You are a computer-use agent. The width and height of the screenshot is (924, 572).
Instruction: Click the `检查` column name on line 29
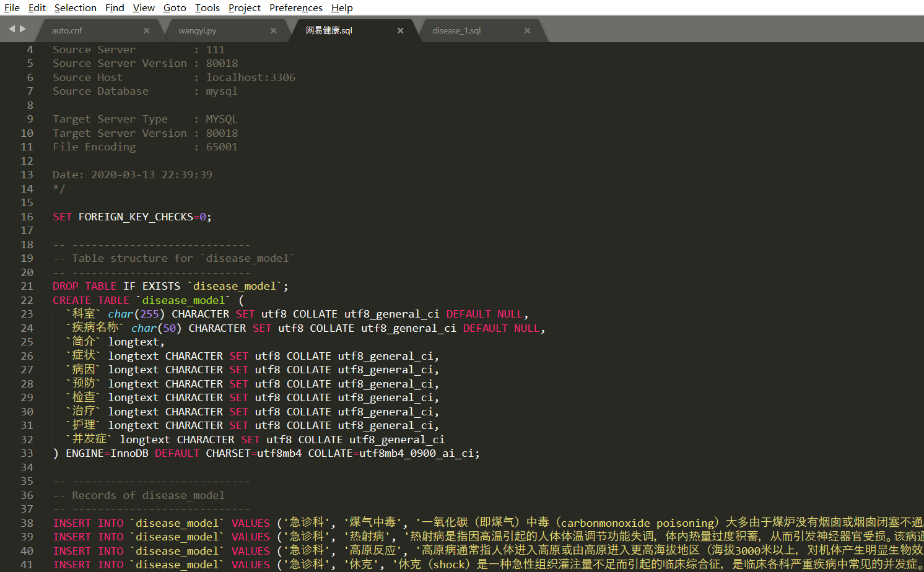[83, 397]
